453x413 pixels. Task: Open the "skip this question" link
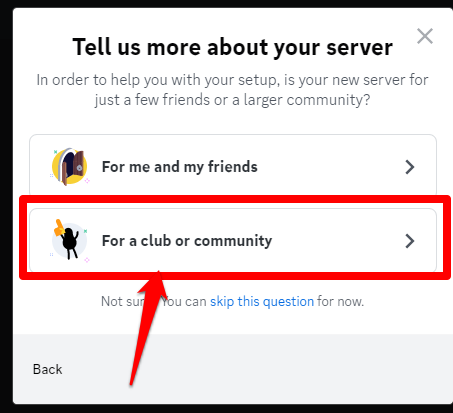tap(262, 301)
